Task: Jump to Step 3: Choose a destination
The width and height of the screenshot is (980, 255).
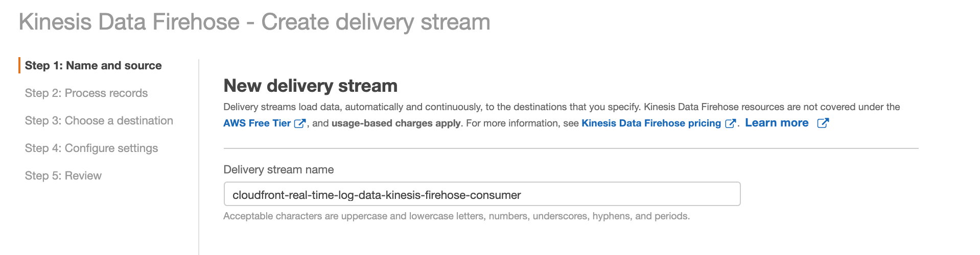Action: (99, 120)
